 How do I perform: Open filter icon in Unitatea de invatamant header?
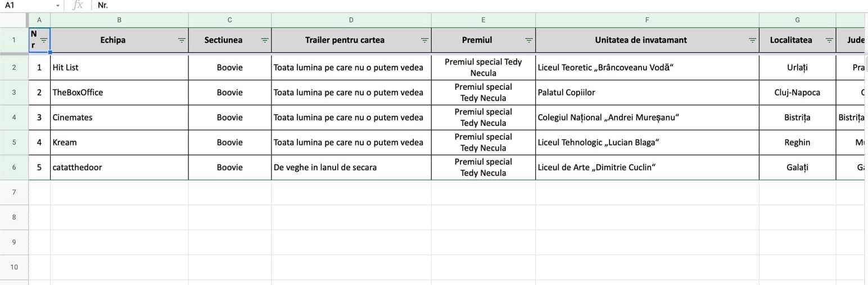(752, 40)
